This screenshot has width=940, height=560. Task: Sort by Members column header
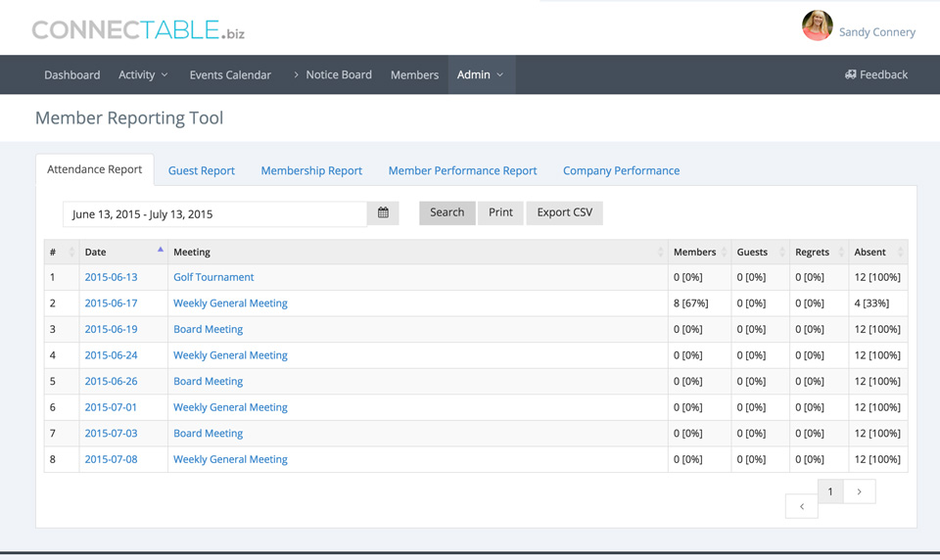(x=695, y=253)
